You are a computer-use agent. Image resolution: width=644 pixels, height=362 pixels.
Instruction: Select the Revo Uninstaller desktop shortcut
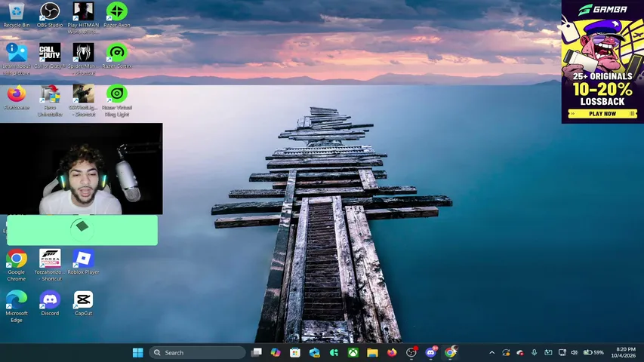pos(50,100)
